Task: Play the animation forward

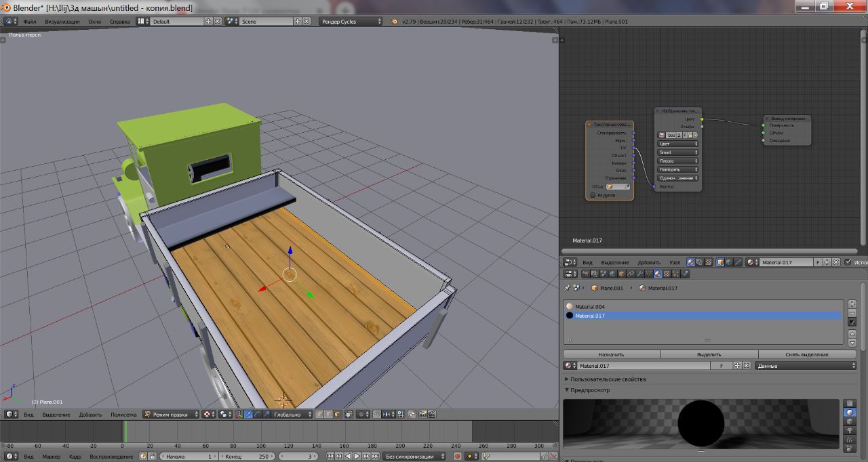Action: (357, 457)
